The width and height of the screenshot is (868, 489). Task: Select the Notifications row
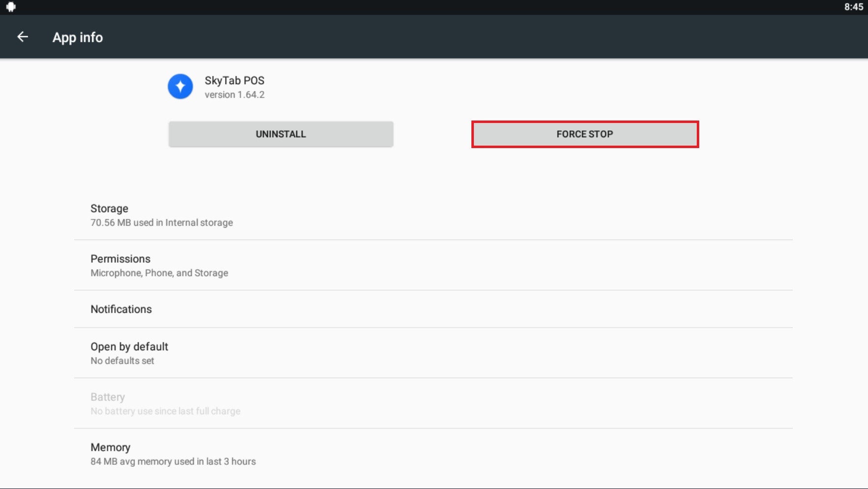(x=433, y=309)
